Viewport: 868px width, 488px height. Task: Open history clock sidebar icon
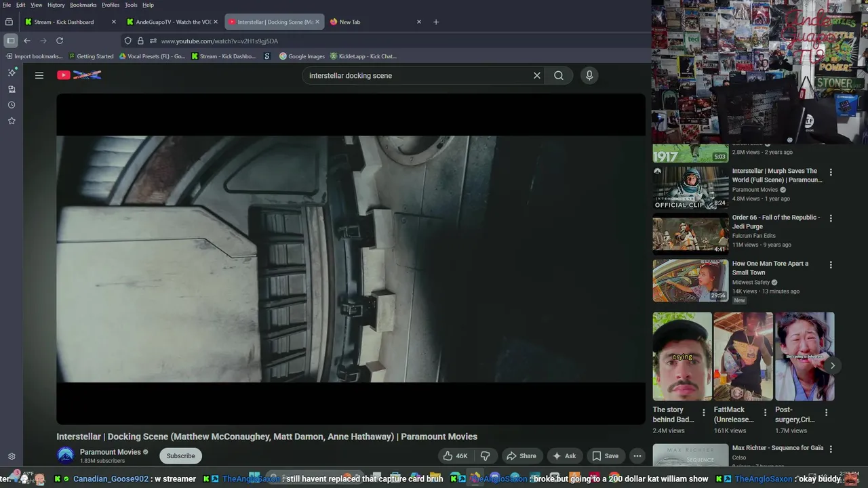tap(12, 105)
